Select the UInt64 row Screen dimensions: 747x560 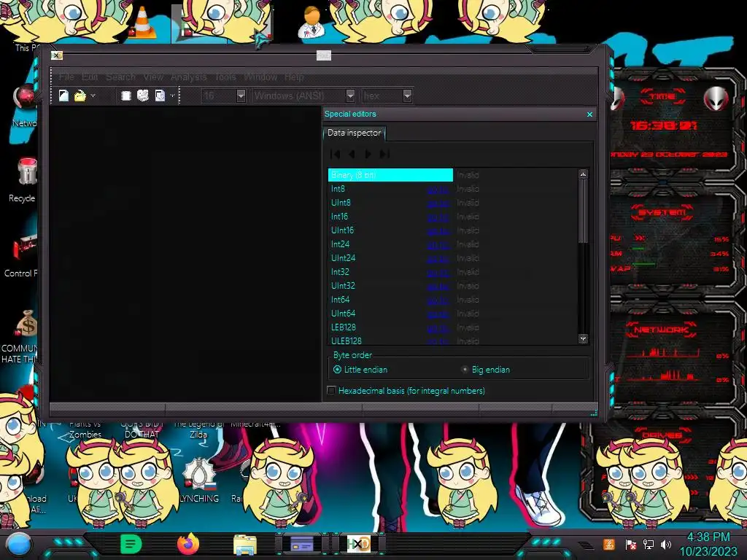click(452, 314)
